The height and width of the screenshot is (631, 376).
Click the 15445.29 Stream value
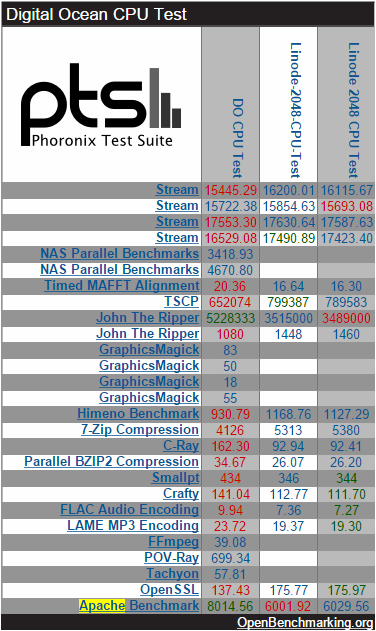click(231, 190)
